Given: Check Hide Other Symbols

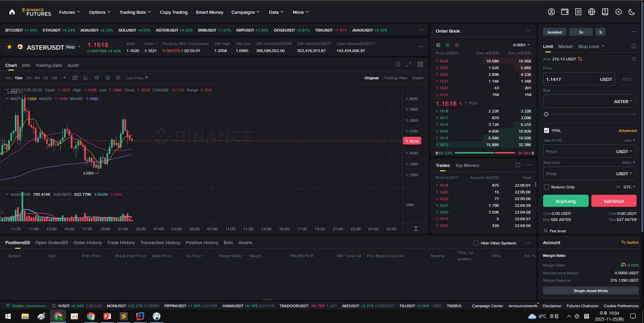Looking at the screenshot, I should (476, 243).
